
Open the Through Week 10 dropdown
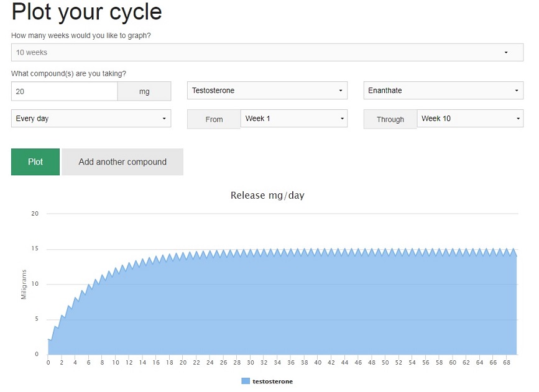[470, 119]
